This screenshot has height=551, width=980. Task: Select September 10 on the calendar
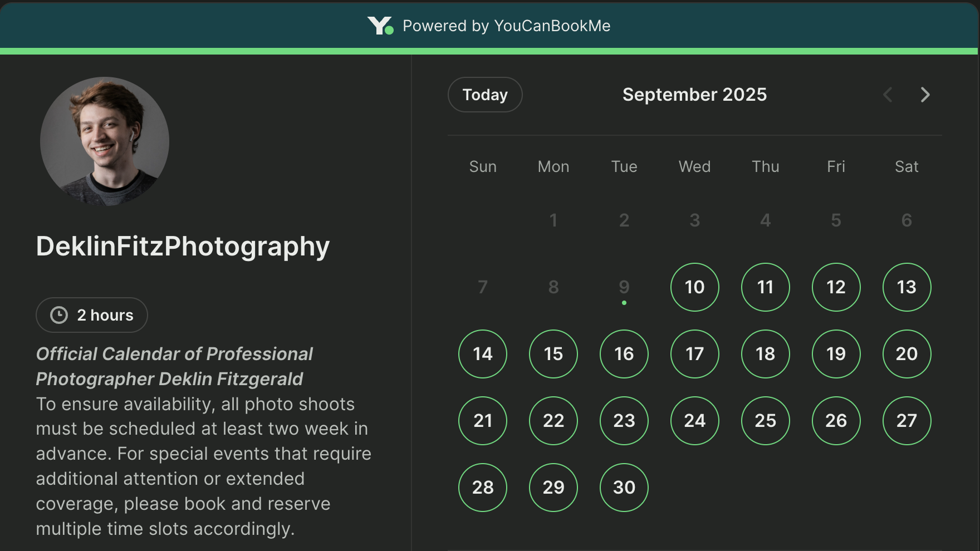click(694, 287)
